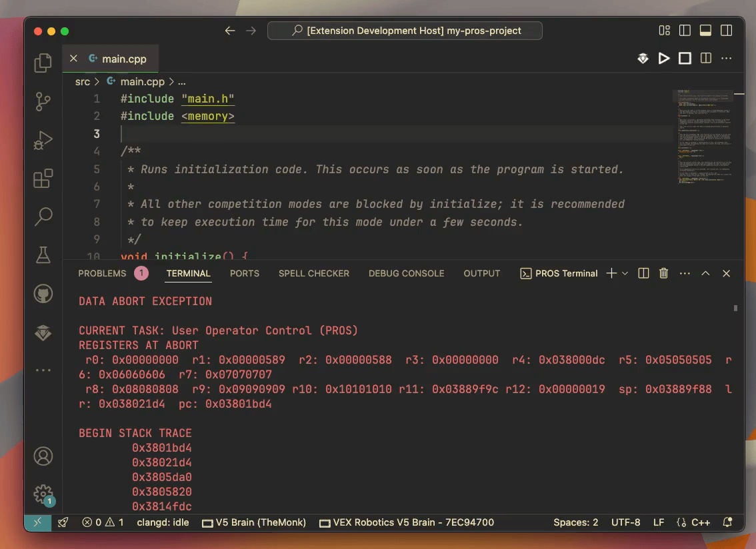Open the Accounts menu

(x=43, y=456)
